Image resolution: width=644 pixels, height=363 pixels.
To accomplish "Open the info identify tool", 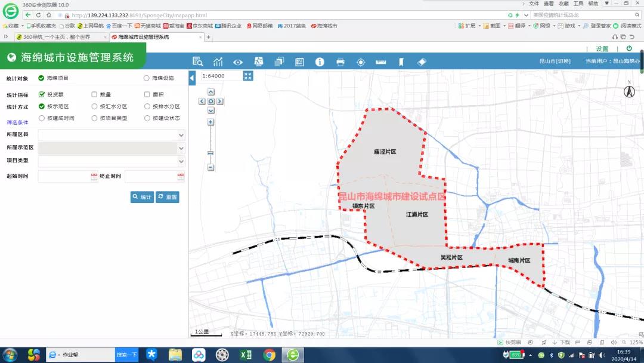I will click(320, 61).
